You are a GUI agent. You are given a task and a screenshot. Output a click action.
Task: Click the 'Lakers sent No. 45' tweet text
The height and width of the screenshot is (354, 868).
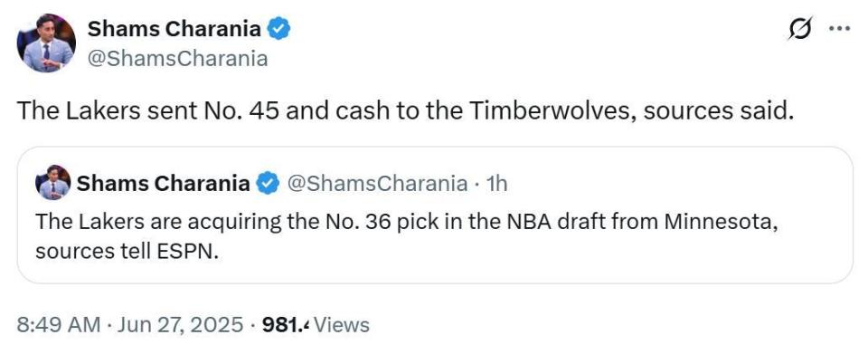[x=405, y=111]
